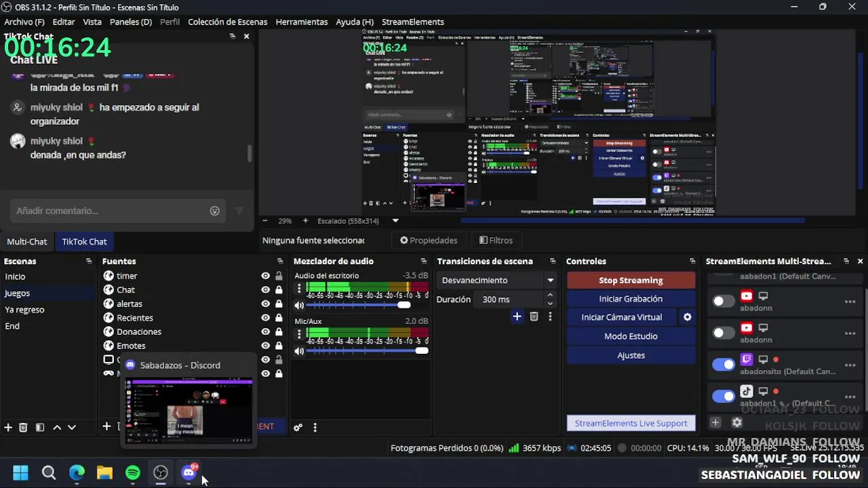Hide the Donaciones source
The height and width of the screenshot is (488, 868).
tap(265, 331)
